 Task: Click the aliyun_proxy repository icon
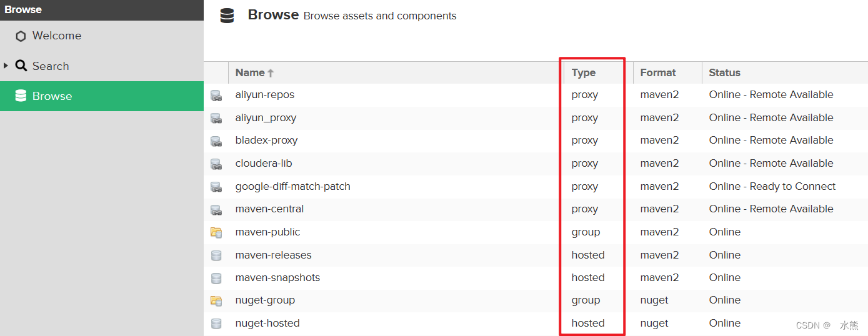pyautogui.click(x=216, y=118)
